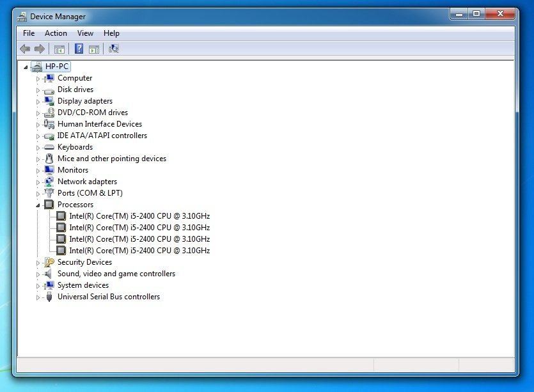The width and height of the screenshot is (534, 392).
Task: Click the speaker icon for Sound controllers
Action: point(49,274)
